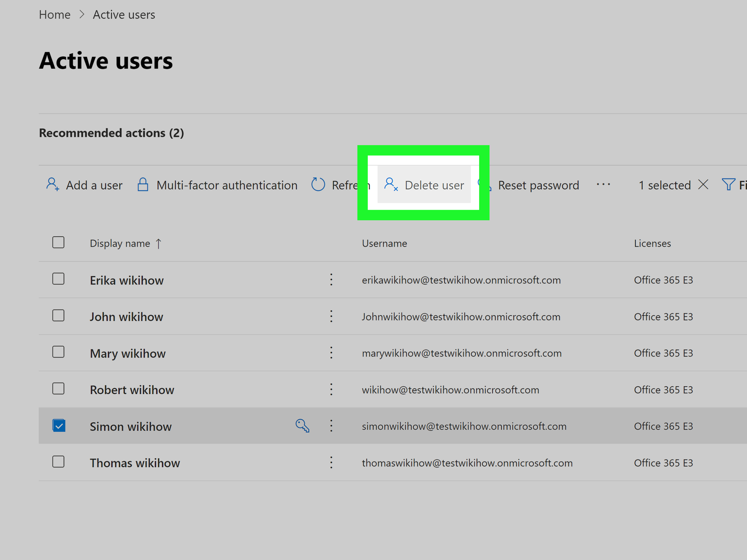
Task: Click simonwikihow@testwikihow.onmicrosoft.com username
Action: coord(464,426)
